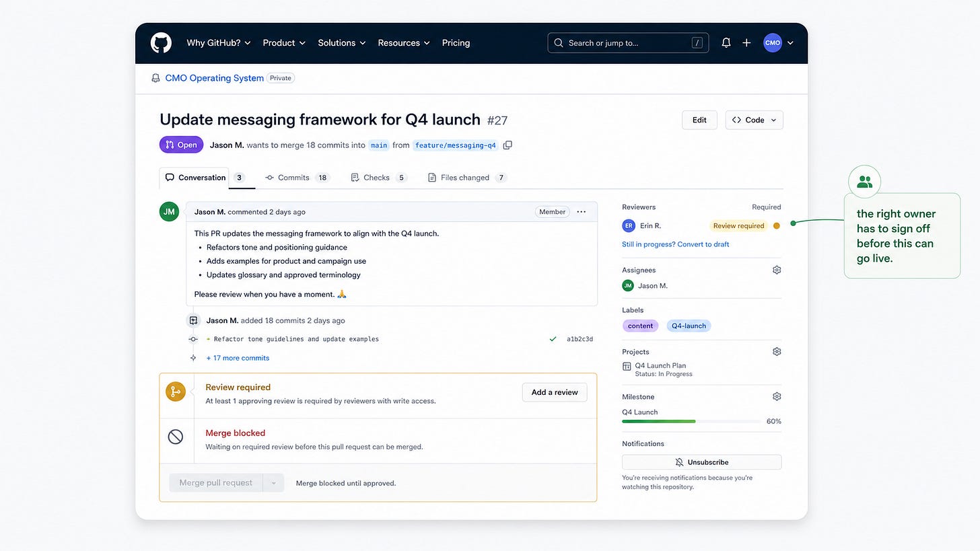Click the commit passed checkmark icon
The image size is (980, 551).
tap(553, 339)
